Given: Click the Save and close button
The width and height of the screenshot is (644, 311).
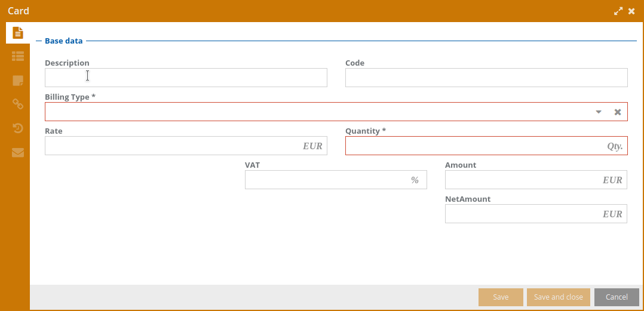Looking at the screenshot, I should [559, 297].
